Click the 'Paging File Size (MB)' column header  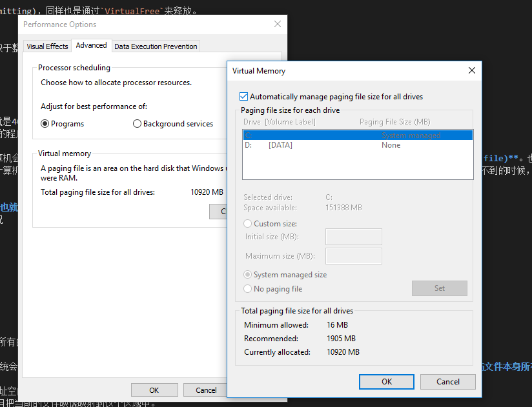click(394, 122)
